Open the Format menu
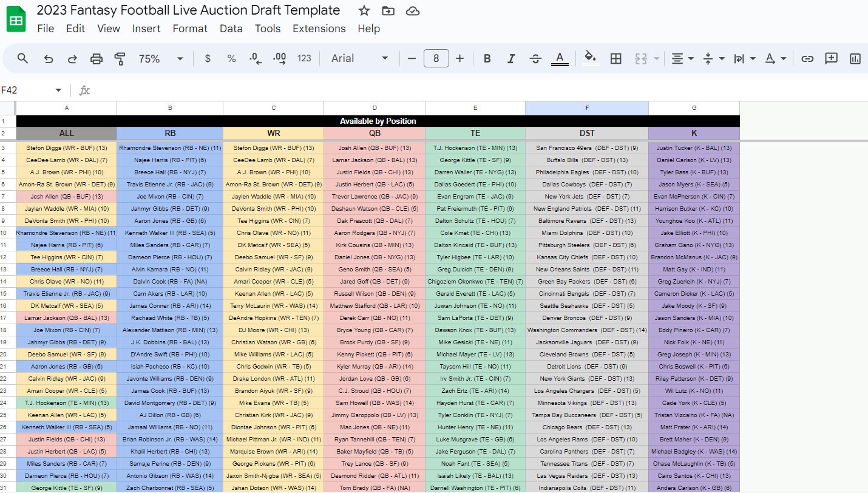This screenshot has width=868, height=493. pos(190,29)
